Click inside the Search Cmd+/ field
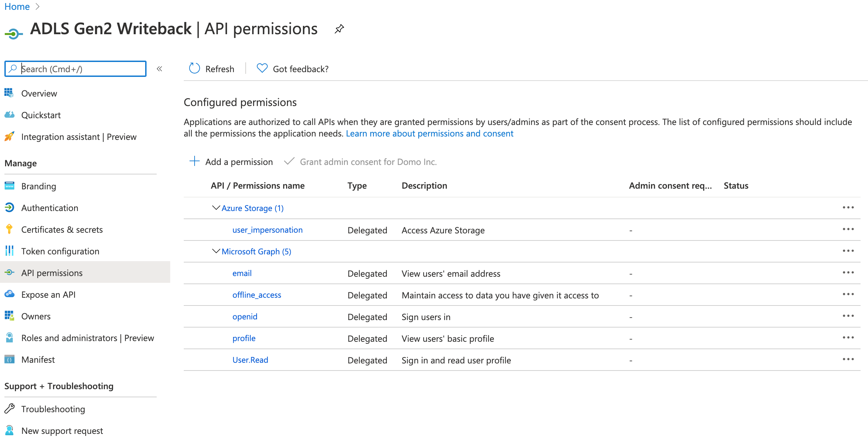The height and width of the screenshot is (442, 868). pos(75,69)
